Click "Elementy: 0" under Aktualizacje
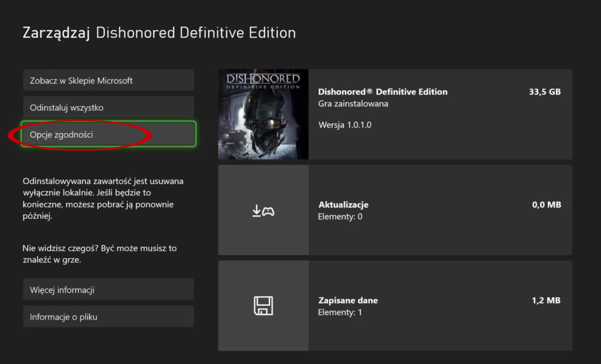Screen dimensions: 601x364 (340, 217)
